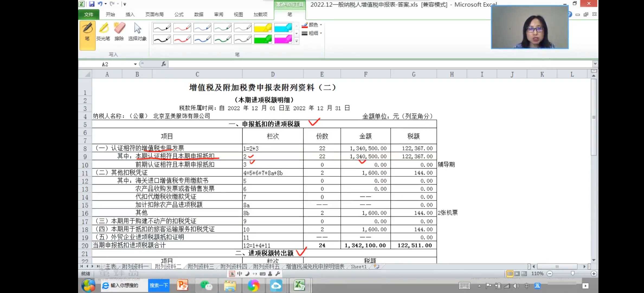
Task: Switch to 附列资料三 sheet tab
Action: pyautogui.click(x=201, y=266)
